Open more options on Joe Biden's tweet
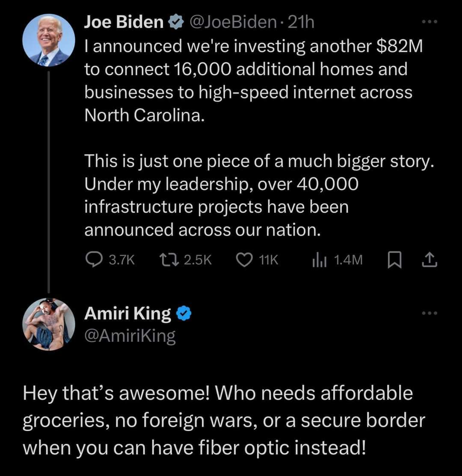Viewport: 462px width, 476px height. click(x=429, y=22)
